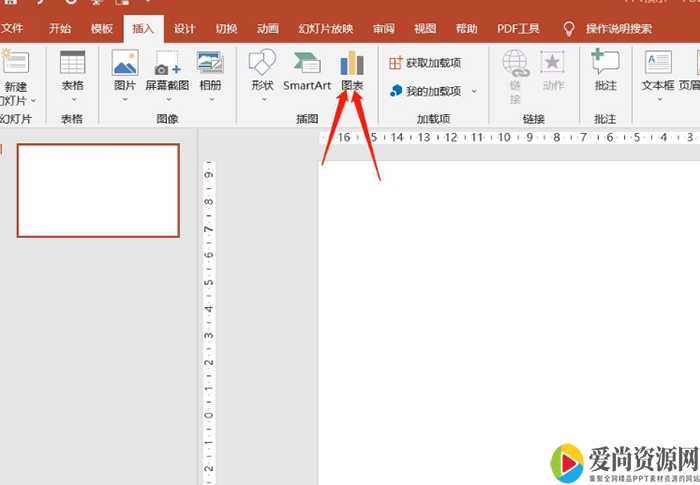Click the 图表 (Chart) icon
The height and width of the screenshot is (485, 700).
point(351,70)
